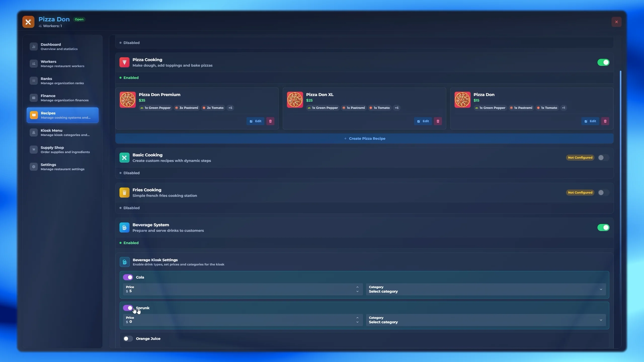Click the Basic Cooking utensils icon
Screen dimensions: 644x362
tap(124, 158)
